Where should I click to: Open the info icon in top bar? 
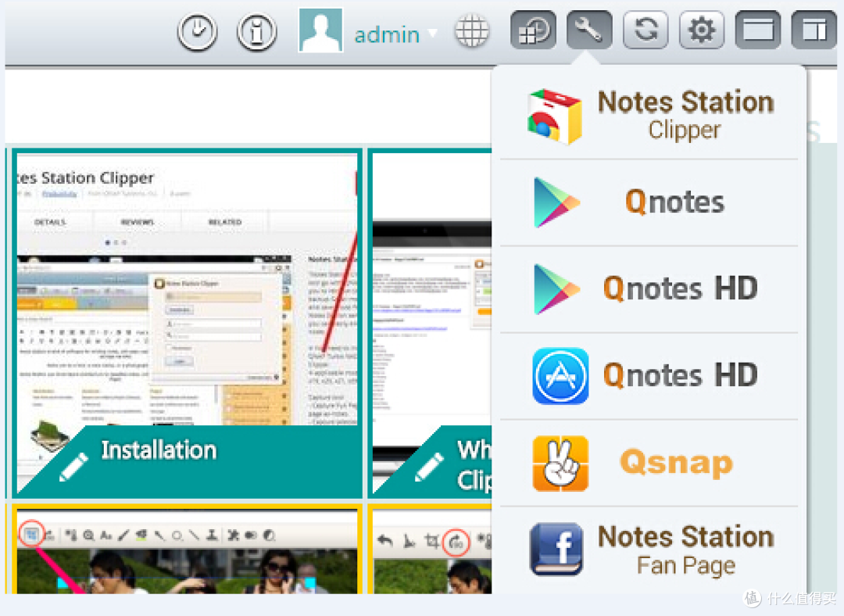pyautogui.click(x=257, y=32)
